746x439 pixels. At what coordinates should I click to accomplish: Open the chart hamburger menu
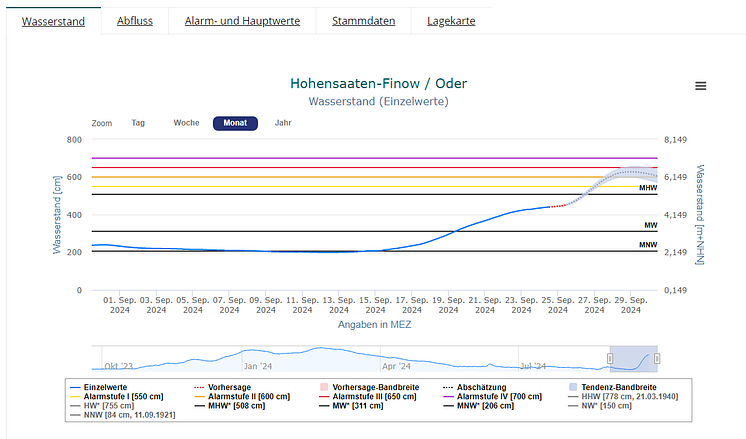700,86
